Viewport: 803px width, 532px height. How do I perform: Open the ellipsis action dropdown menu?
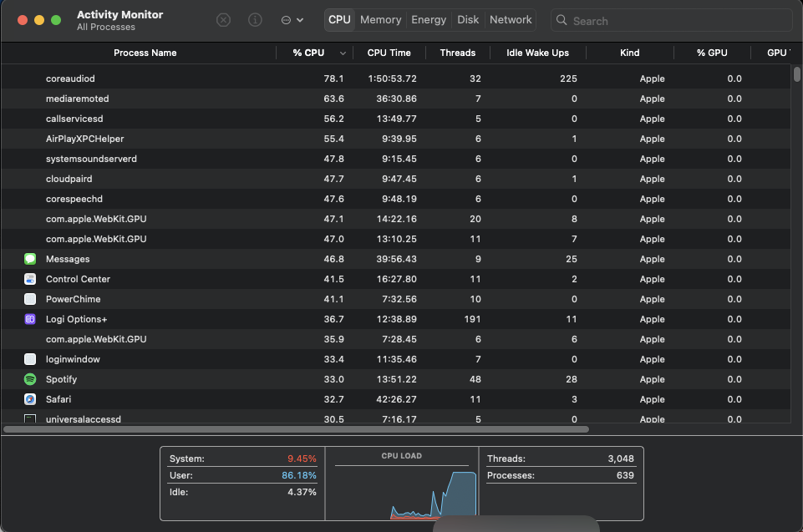(292, 20)
